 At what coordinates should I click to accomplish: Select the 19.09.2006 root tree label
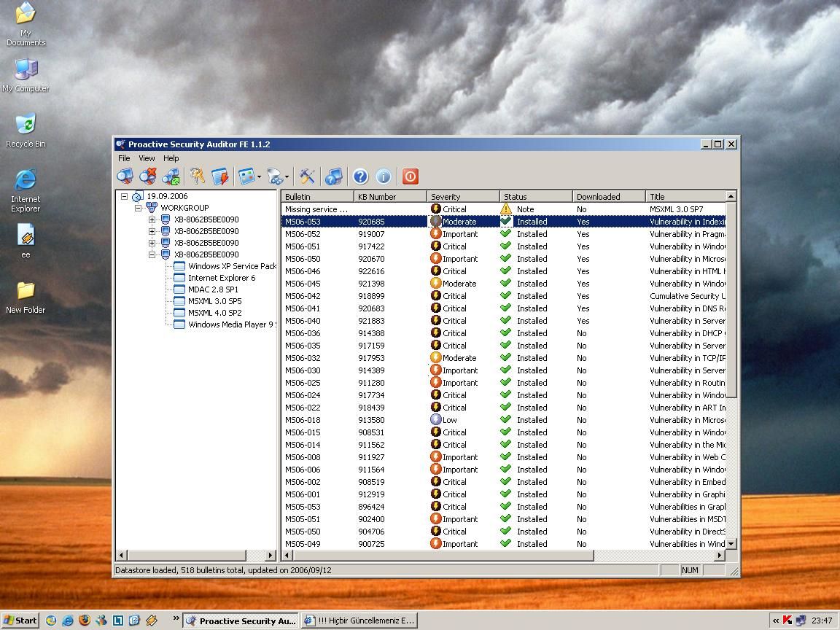(x=167, y=197)
